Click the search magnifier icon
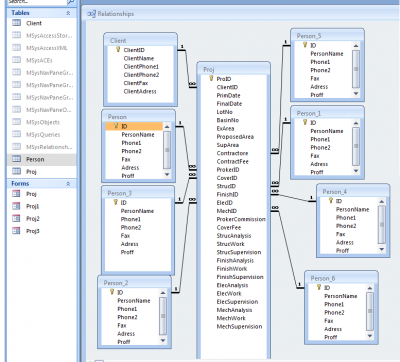400x362 pixels. pyautogui.click(x=71, y=2)
